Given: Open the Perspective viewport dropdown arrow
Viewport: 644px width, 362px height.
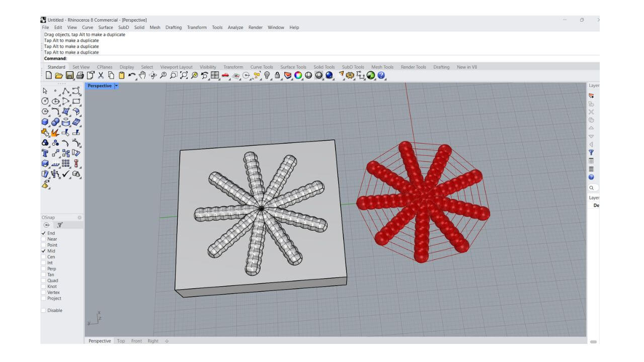Looking at the screenshot, I should (x=116, y=86).
